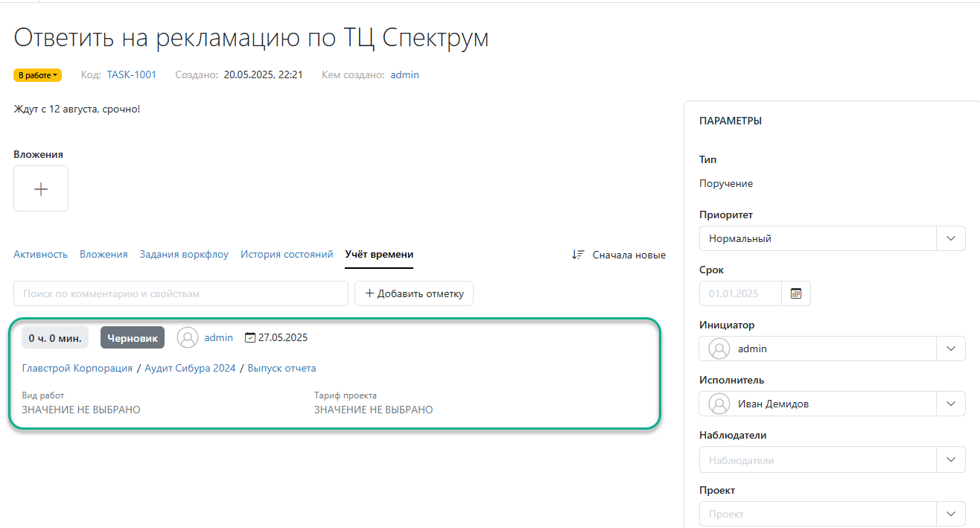
Task: Click the 27.05.2025 entry date
Action: (x=283, y=337)
